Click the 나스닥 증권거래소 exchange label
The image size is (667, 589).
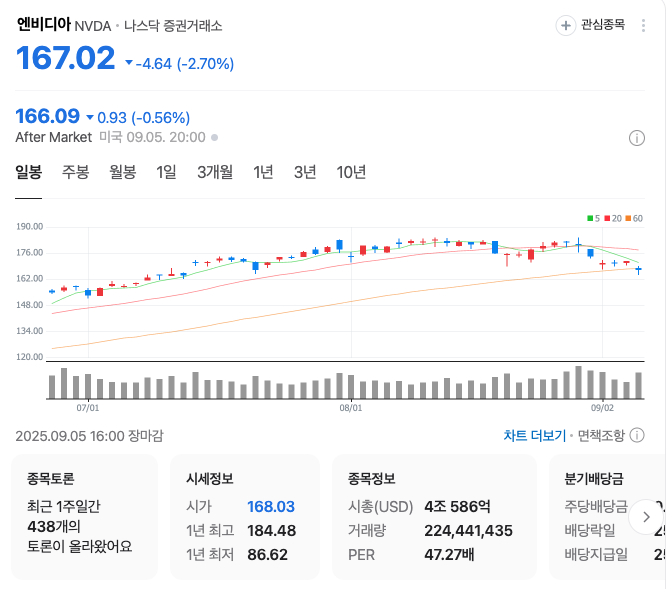(173, 26)
